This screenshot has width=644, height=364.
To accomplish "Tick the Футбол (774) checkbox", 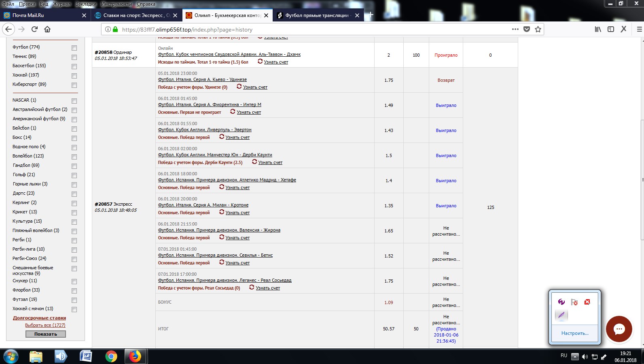I will click(74, 48).
